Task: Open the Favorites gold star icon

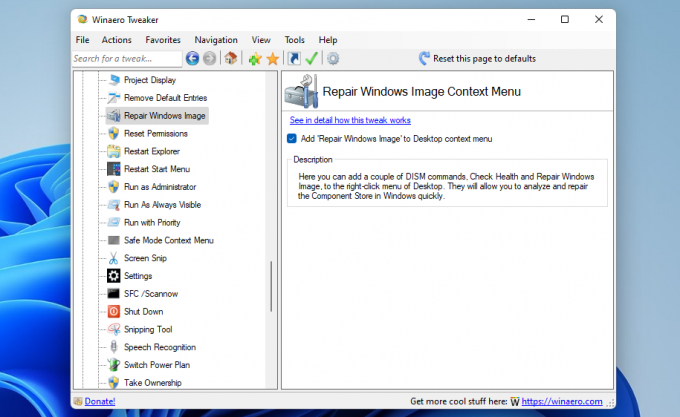Action: coord(273,59)
